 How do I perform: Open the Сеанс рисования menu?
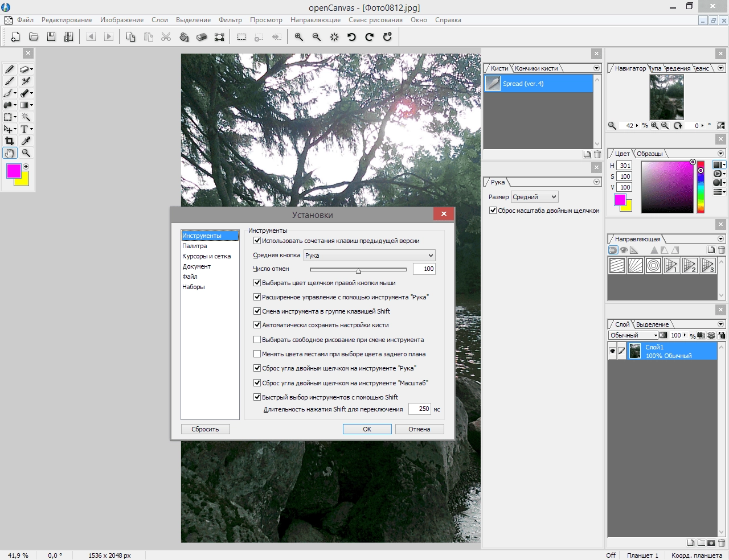[x=375, y=20]
